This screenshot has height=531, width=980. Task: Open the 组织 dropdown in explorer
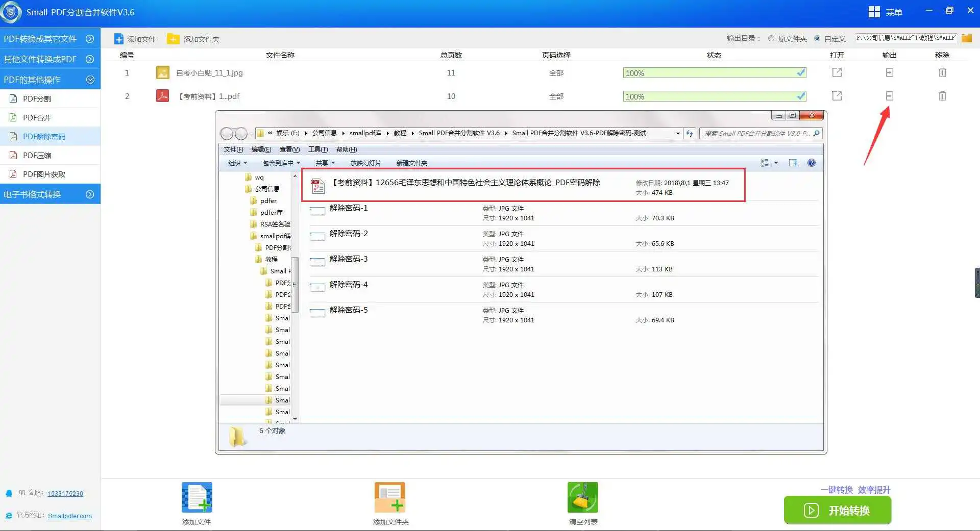pyautogui.click(x=237, y=163)
